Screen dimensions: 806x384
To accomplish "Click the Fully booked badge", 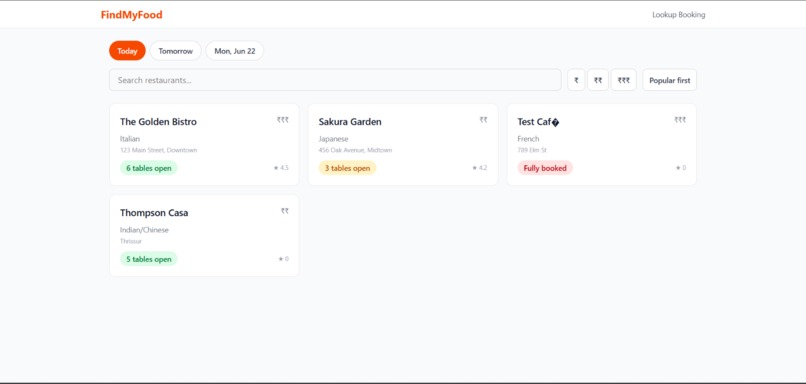I will (x=545, y=168).
